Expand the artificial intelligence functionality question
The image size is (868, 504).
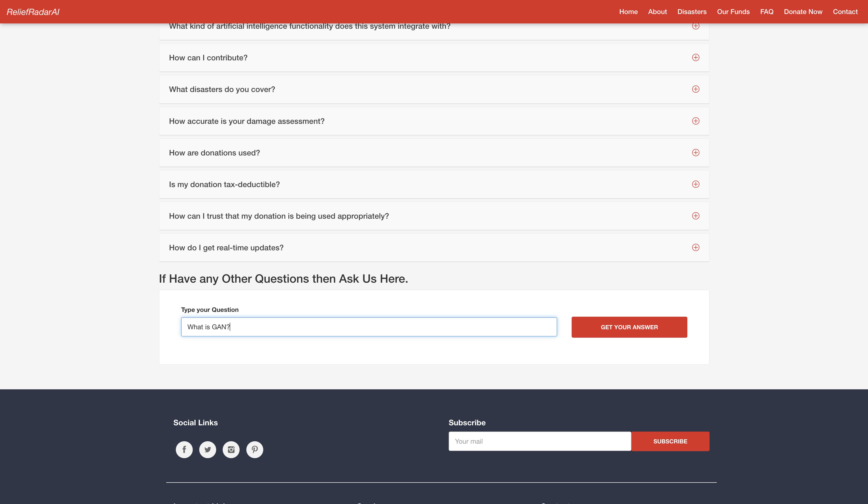point(695,27)
